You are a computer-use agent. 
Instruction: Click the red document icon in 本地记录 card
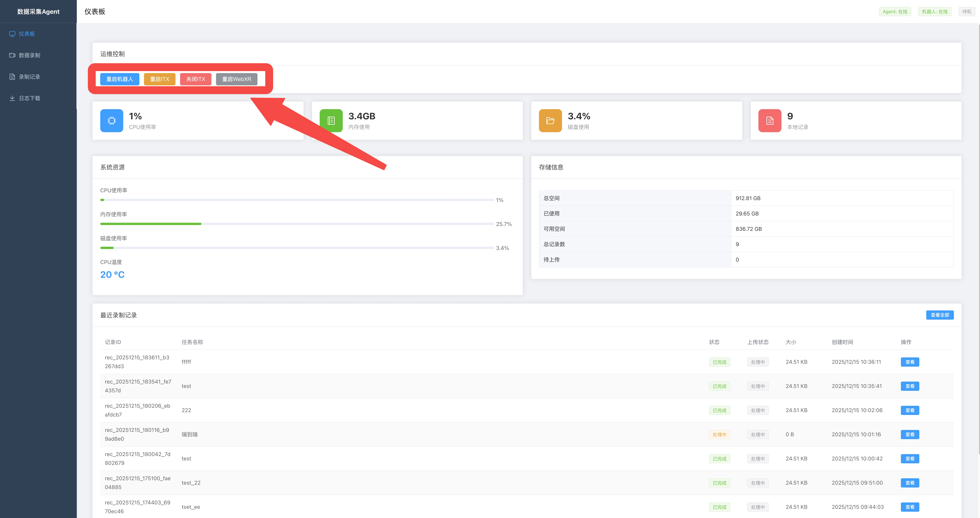coord(770,120)
